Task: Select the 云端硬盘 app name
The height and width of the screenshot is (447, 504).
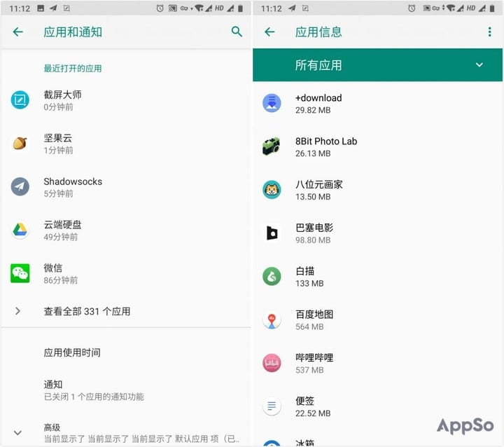Action: [62, 225]
